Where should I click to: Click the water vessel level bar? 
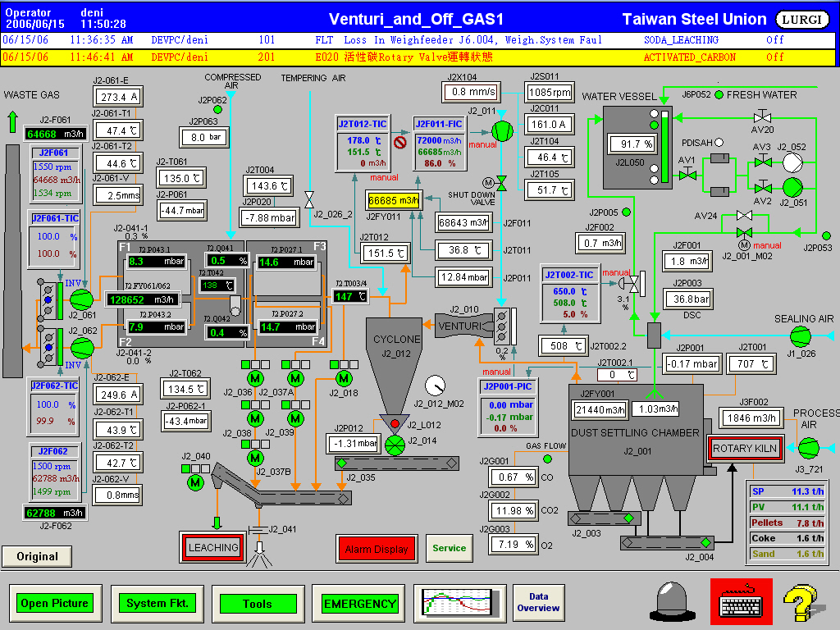point(664,146)
